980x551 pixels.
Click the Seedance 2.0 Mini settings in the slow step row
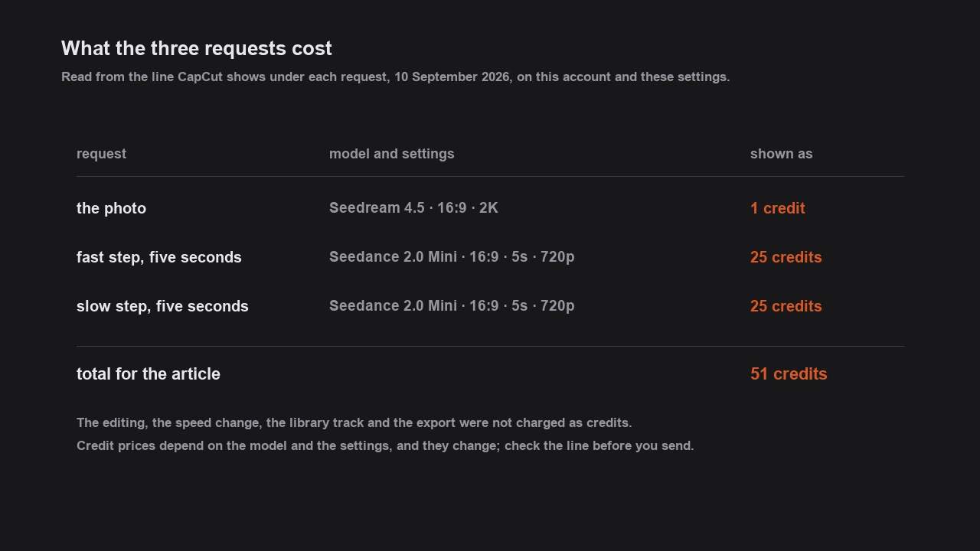click(x=452, y=306)
